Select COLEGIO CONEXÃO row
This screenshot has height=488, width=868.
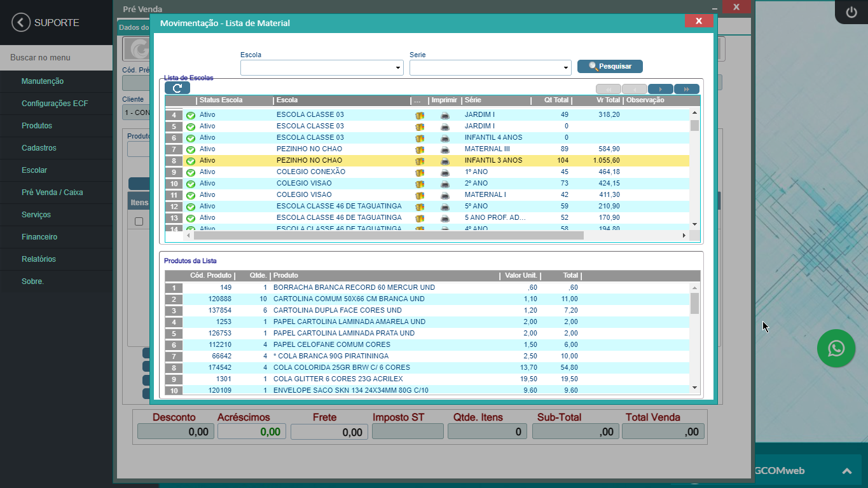click(427, 172)
